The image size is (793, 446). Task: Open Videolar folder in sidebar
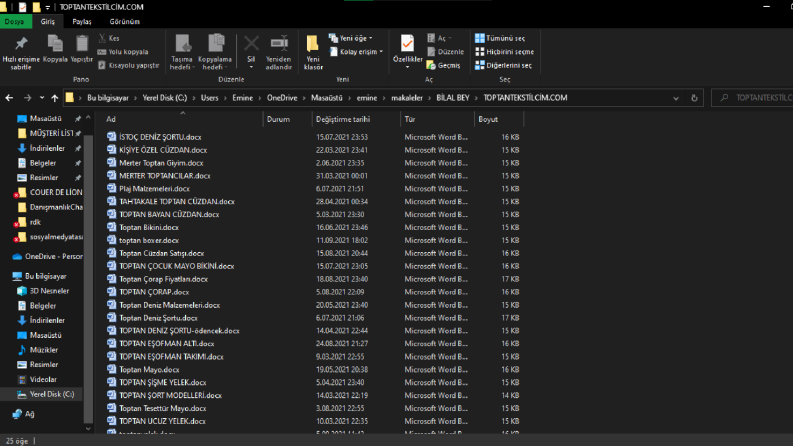pyautogui.click(x=43, y=379)
